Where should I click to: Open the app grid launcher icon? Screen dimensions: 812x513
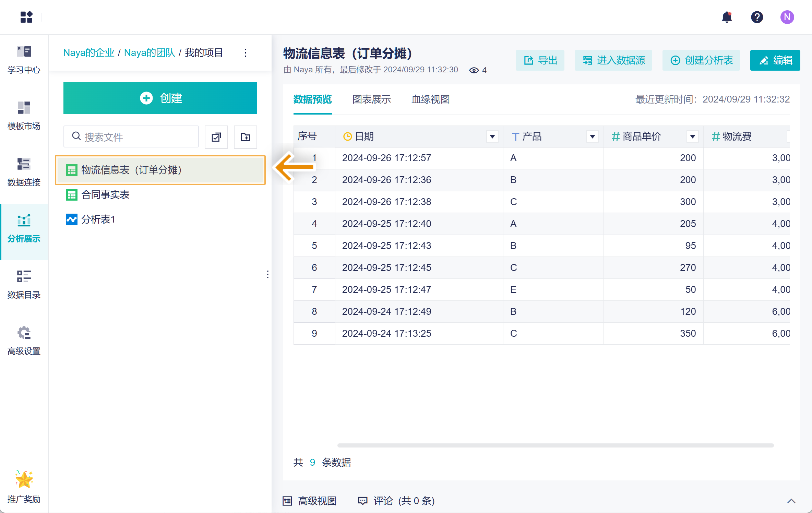(26, 17)
